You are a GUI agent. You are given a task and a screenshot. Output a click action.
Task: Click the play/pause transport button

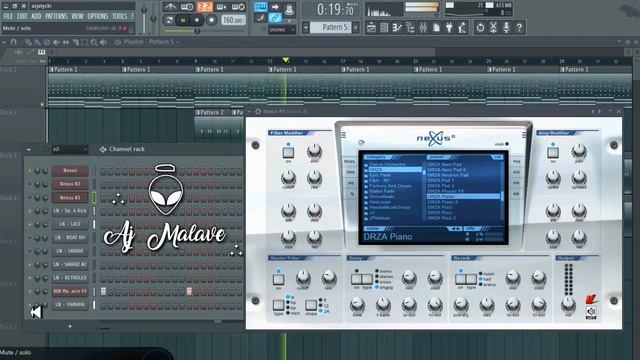coord(183,20)
